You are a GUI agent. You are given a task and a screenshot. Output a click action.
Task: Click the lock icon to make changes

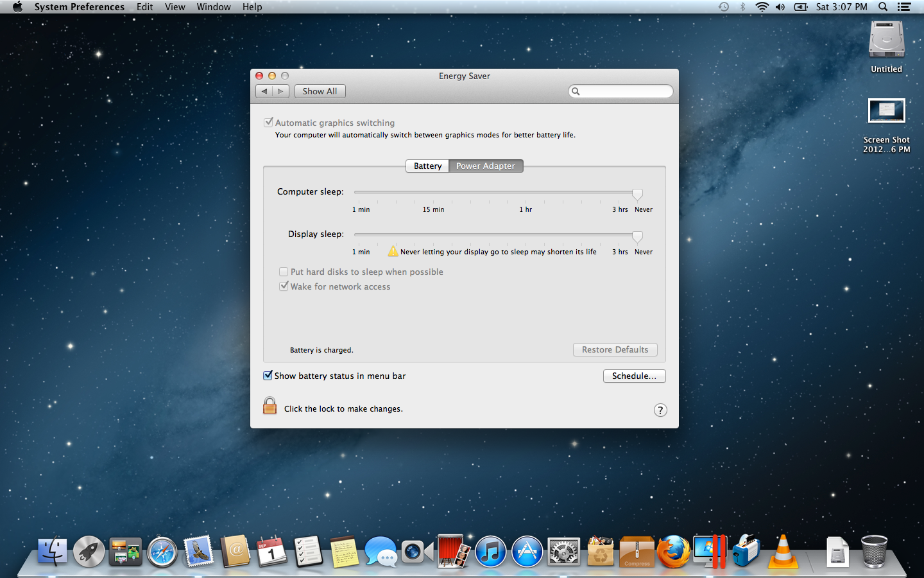click(269, 406)
